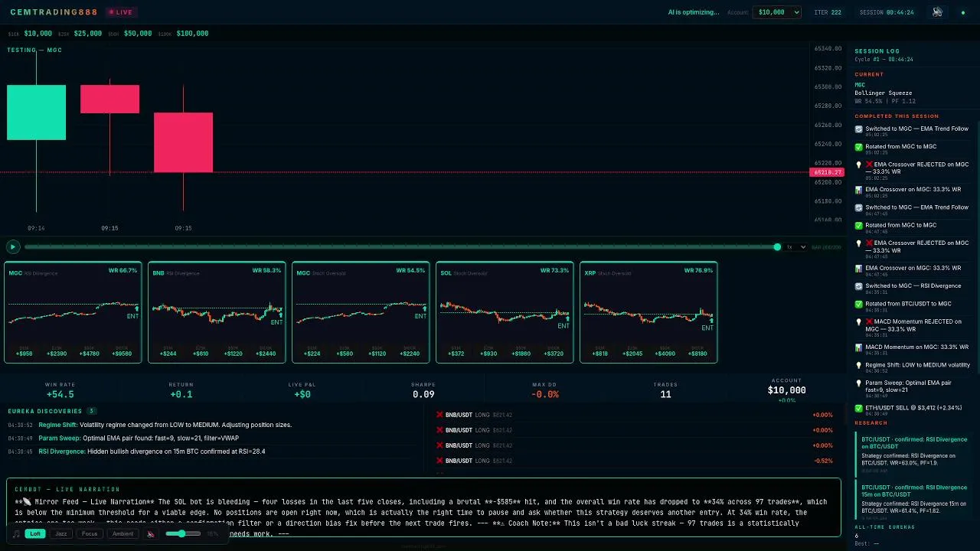This screenshot has height=551, width=980.
Task: Click red X on first BNB/USDT LONG row
Action: pyautogui.click(x=439, y=415)
